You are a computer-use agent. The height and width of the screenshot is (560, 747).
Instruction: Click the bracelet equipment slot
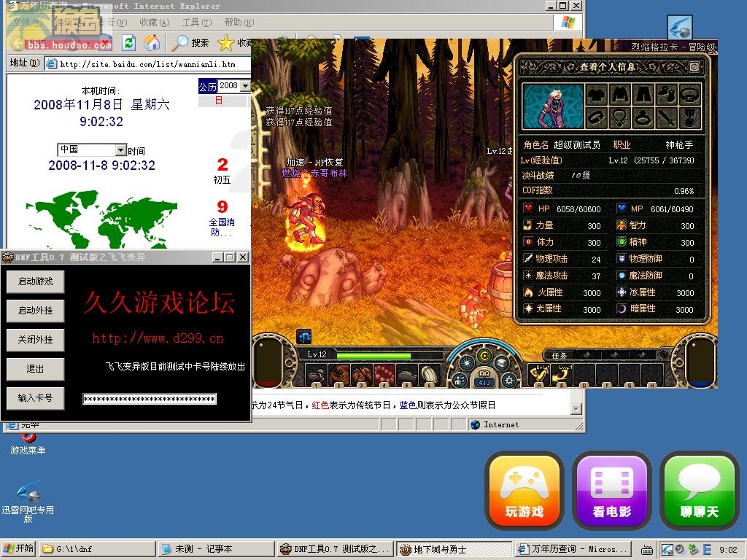596,117
